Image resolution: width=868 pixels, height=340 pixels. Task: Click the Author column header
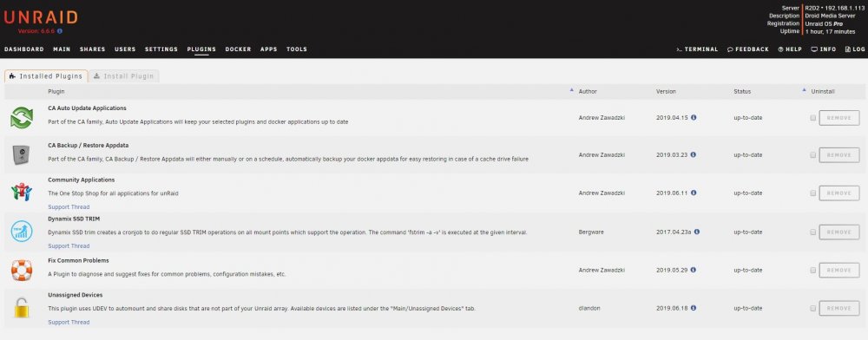(588, 91)
